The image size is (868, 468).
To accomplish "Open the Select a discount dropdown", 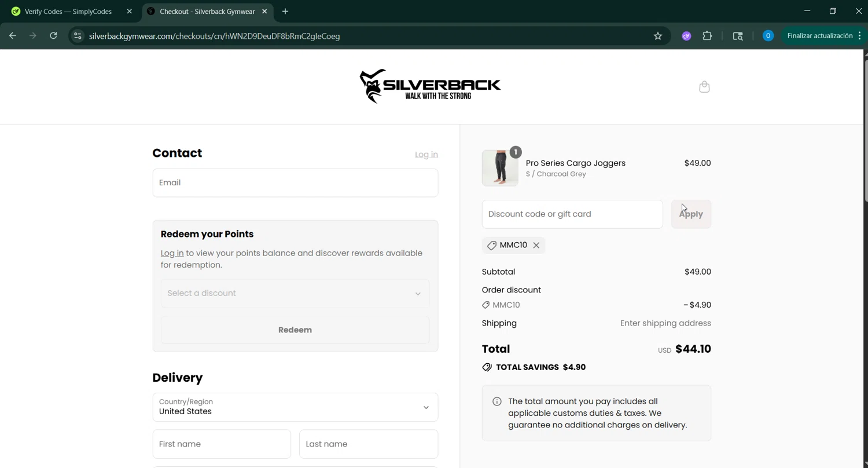I will coord(295,293).
